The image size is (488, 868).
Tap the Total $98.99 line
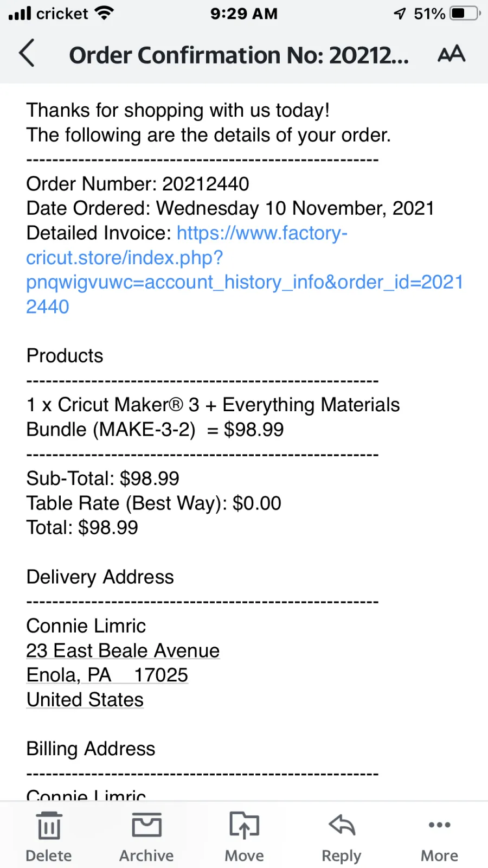[x=82, y=527]
